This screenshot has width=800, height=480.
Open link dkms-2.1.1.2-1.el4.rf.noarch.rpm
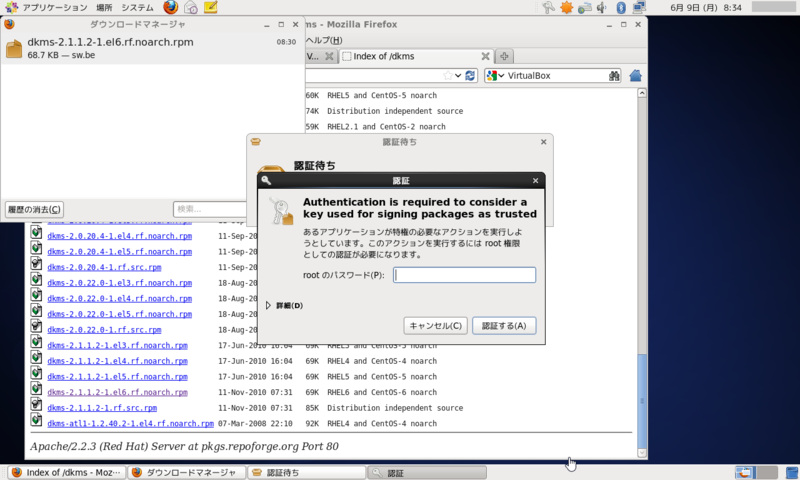click(x=117, y=361)
